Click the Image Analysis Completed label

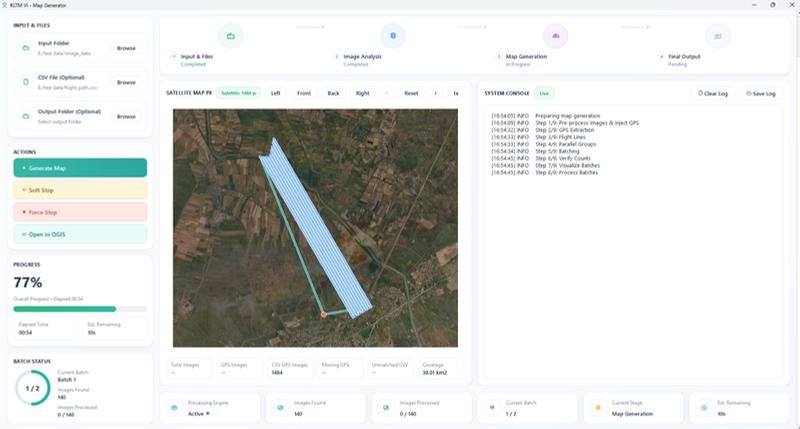point(356,64)
